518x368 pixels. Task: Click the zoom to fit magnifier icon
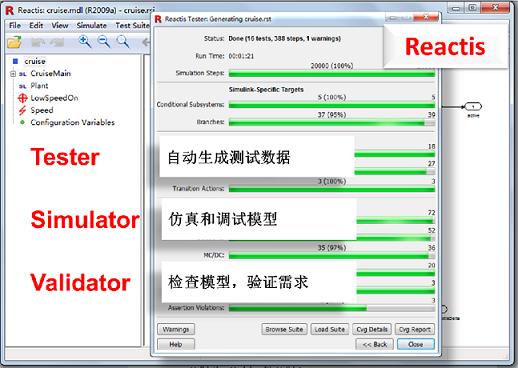pos(123,42)
